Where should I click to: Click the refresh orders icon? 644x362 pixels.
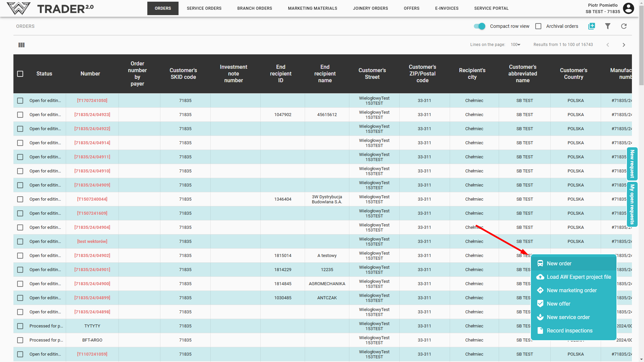tap(624, 26)
